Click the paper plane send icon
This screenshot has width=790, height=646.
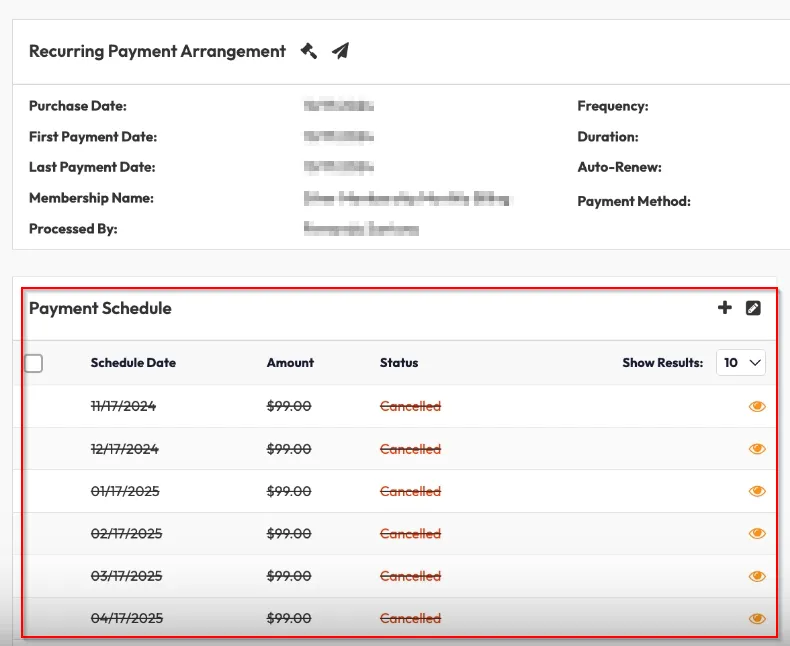[341, 51]
